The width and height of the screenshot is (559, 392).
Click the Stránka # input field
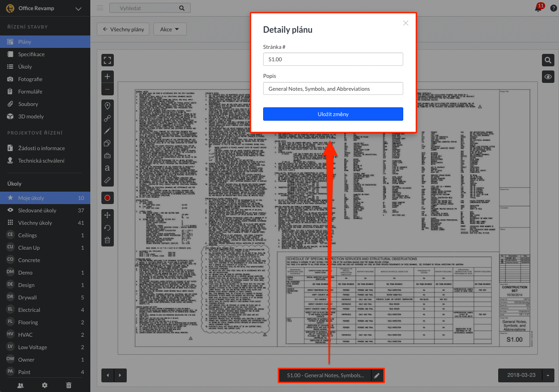333,59
